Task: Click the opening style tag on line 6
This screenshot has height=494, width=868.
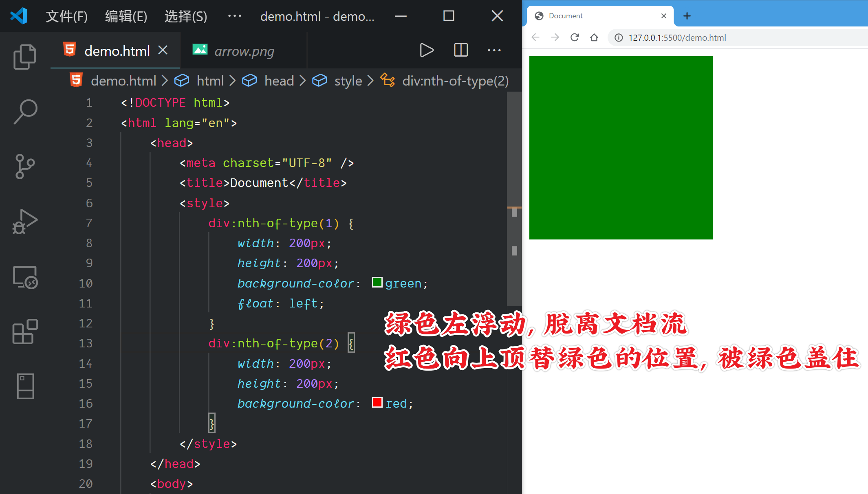Action: coord(205,203)
